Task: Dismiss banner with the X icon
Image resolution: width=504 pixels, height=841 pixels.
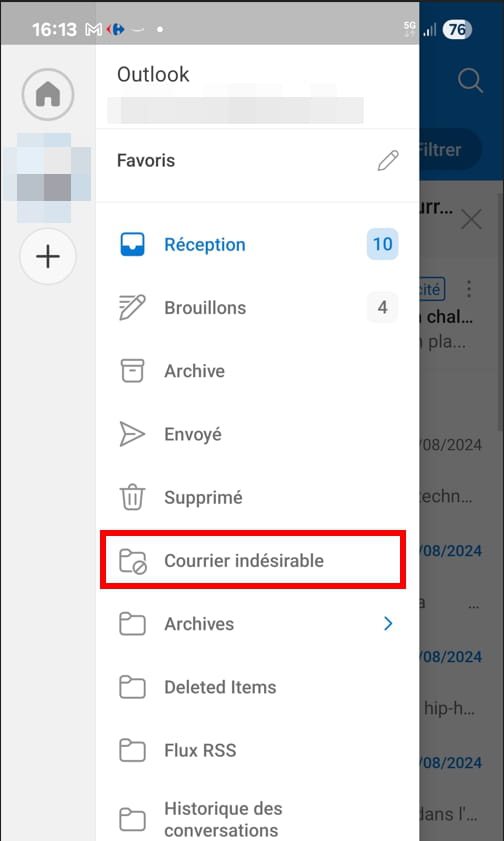Action: [x=471, y=220]
